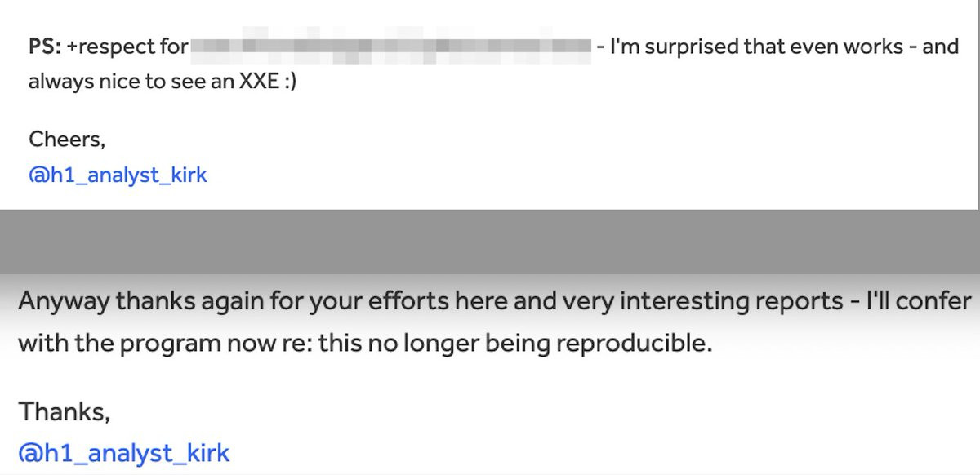Click the word Anyway starting second comment

click(62, 301)
